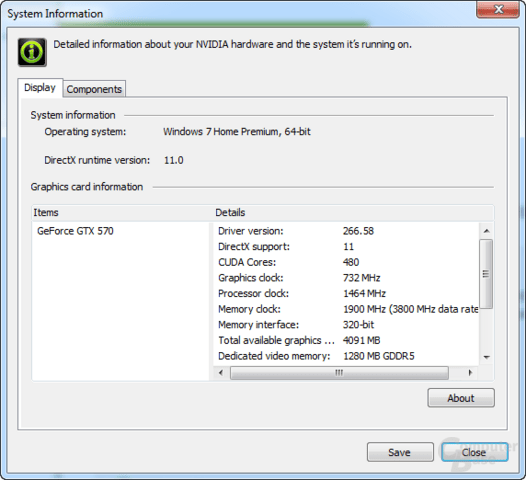
Task: Click the Operating system label
Action: 85,132
